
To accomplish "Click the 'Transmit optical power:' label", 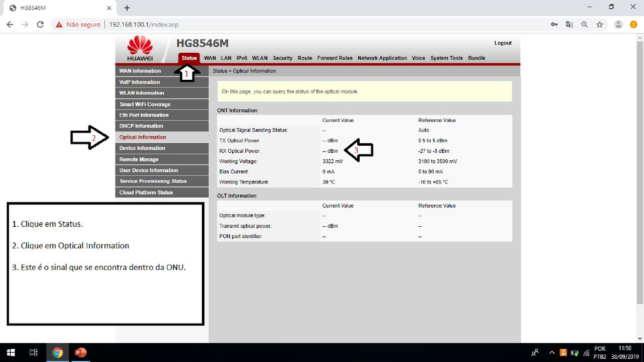I will 245,226.
